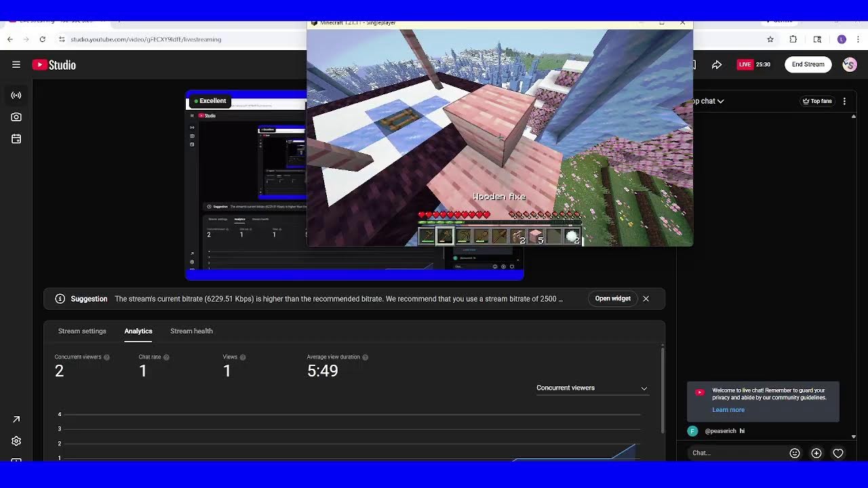Image resolution: width=868 pixels, height=488 pixels.
Task: Open the emoji picker in the chat box
Action: pos(795,453)
